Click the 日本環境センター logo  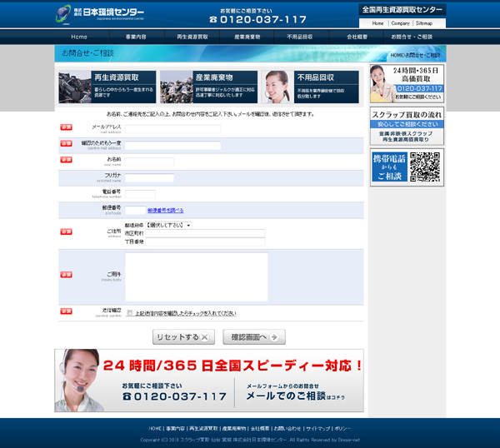(x=100, y=14)
